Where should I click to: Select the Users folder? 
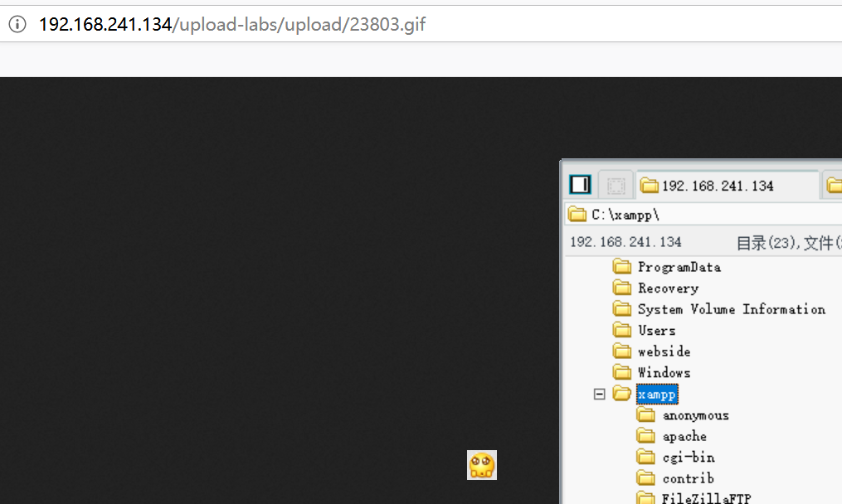tap(656, 330)
